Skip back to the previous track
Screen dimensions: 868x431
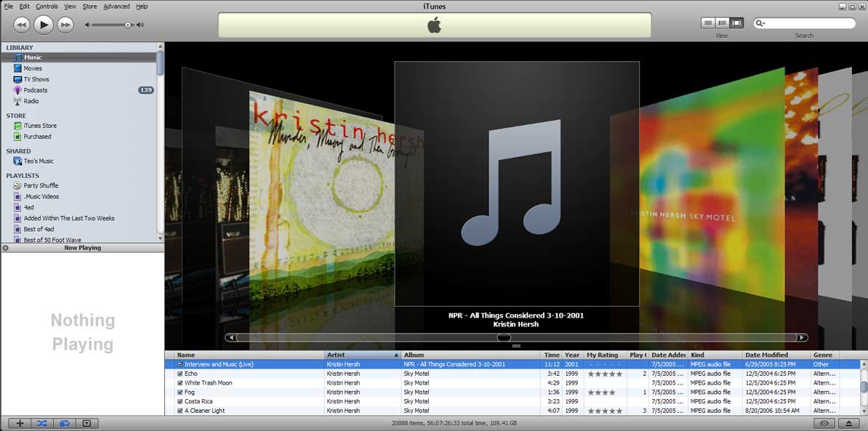(22, 24)
